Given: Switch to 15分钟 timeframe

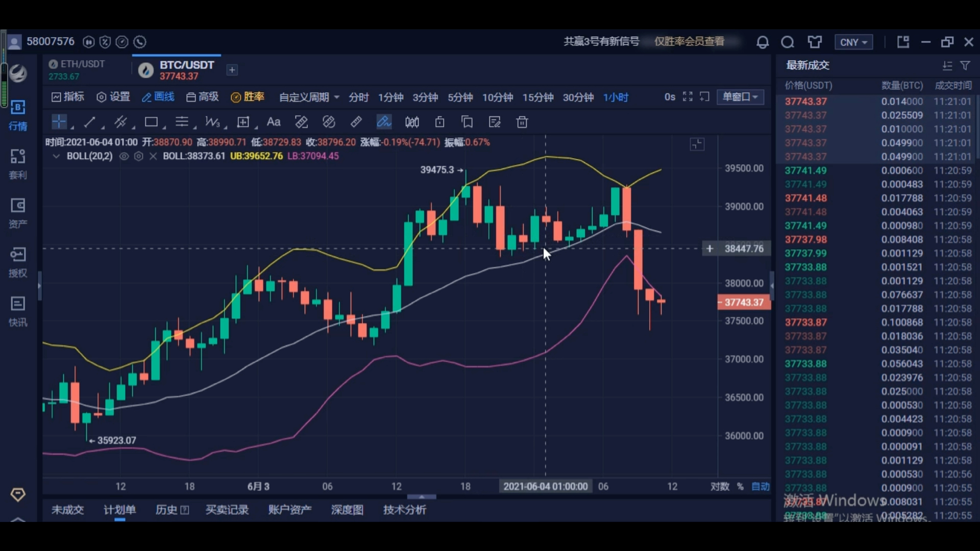Looking at the screenshot, I should tap(538, 97).
